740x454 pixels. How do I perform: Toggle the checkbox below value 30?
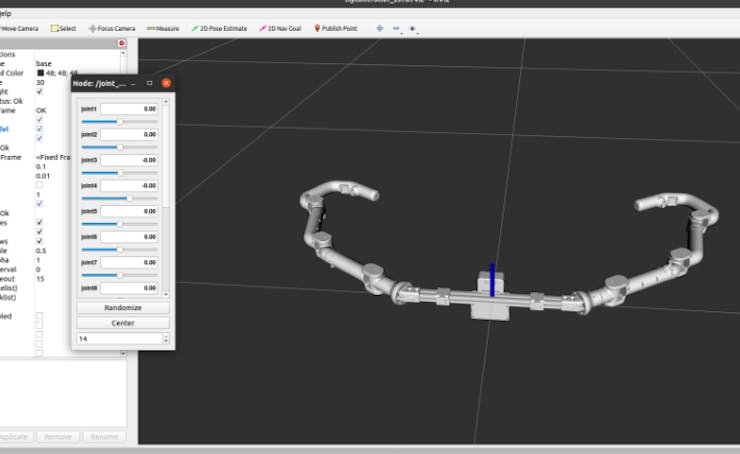click(x=40, y=91)
